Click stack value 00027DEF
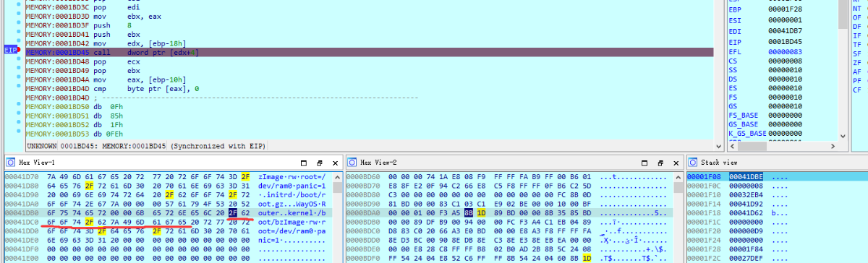868x263 pixels. [x=746, y=259]
